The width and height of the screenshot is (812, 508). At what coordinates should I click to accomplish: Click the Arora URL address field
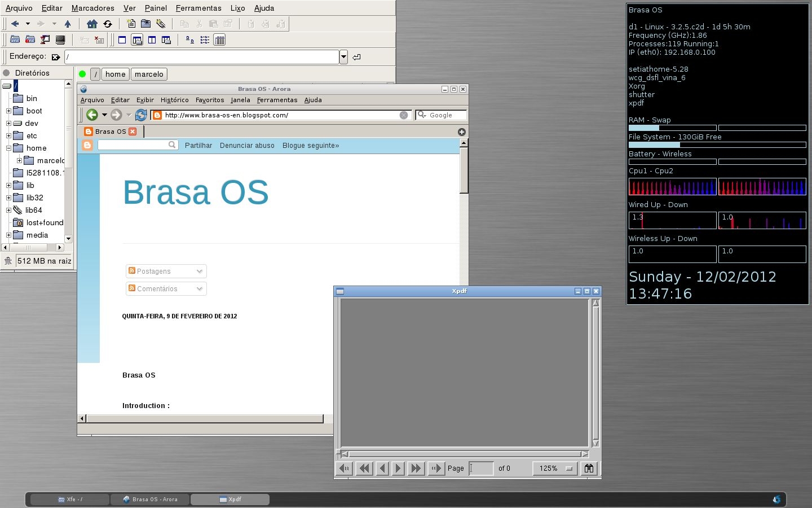pos(280,115)
